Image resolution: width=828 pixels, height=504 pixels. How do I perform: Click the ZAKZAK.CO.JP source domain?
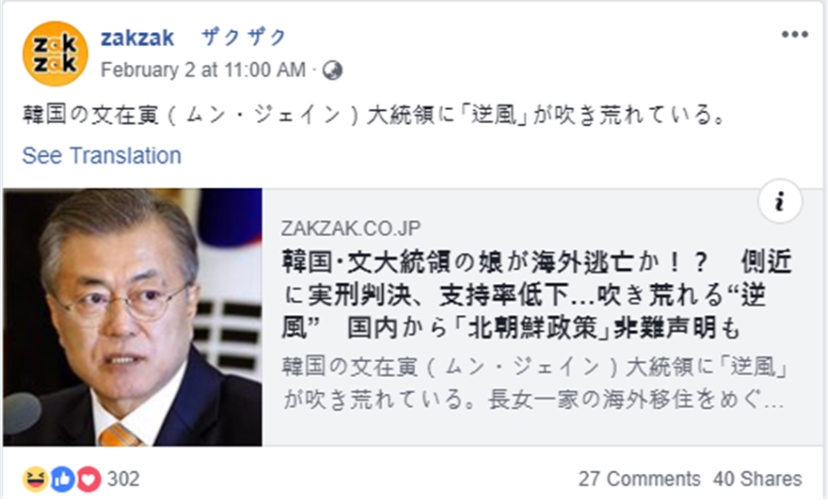tap(350, 228)
